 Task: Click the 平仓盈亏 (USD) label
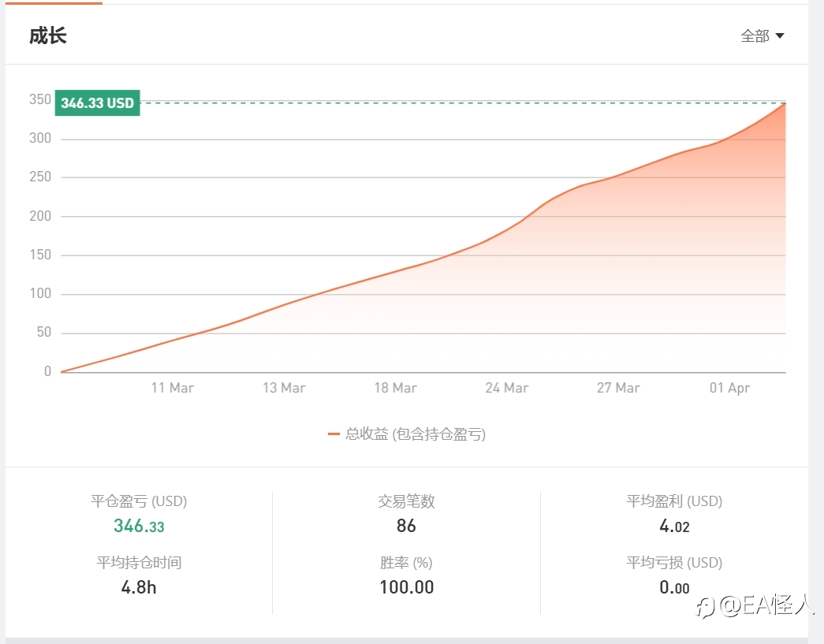click(139, 501)
